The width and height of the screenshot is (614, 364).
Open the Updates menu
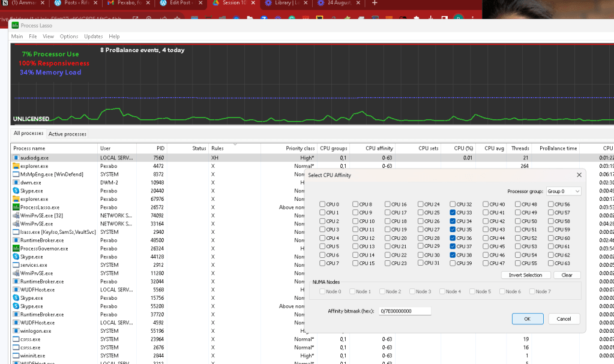pyautogui.click(x=93, y=37)
